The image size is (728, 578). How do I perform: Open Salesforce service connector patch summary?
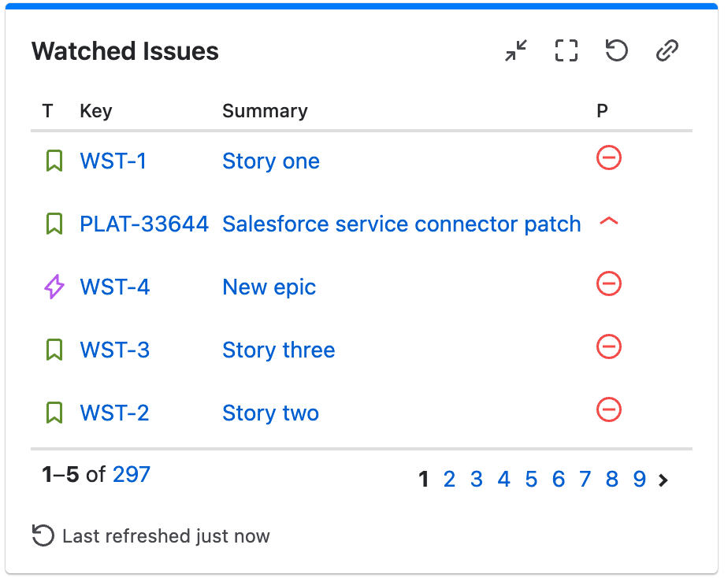tap(402, 224)
